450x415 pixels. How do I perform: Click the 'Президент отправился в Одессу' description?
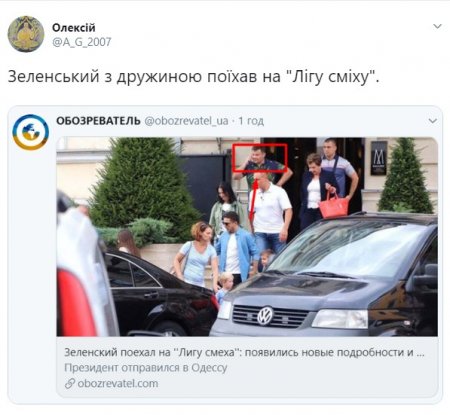(146, 368)
